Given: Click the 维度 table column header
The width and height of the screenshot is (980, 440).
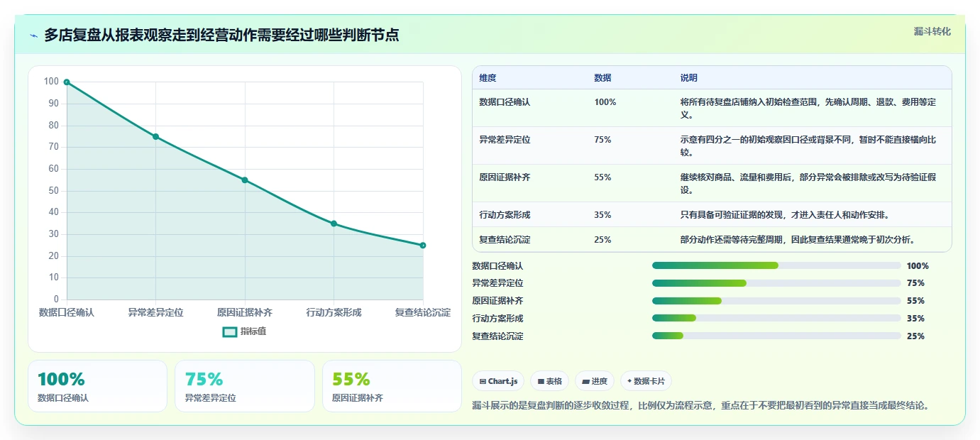Looking at the screenshot, I should click(488, 78).
